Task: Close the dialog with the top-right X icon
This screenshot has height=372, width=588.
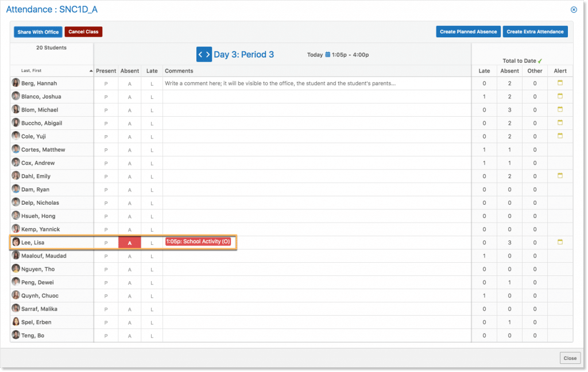Action: [573, 10]
